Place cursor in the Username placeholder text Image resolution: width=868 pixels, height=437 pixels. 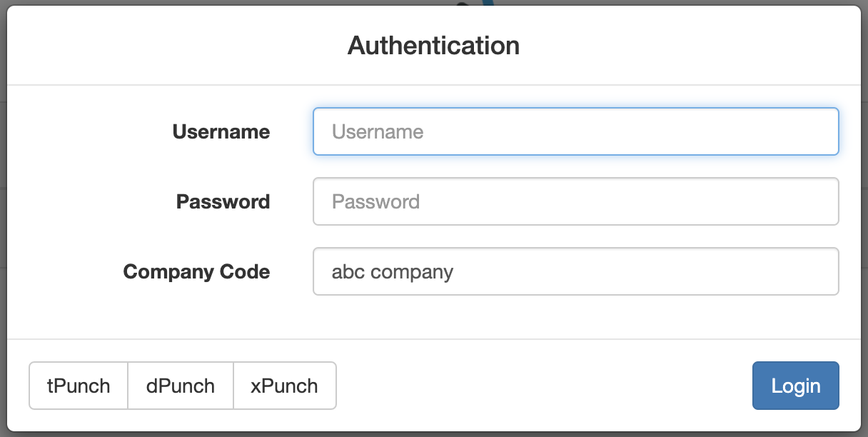click(378, 132)
